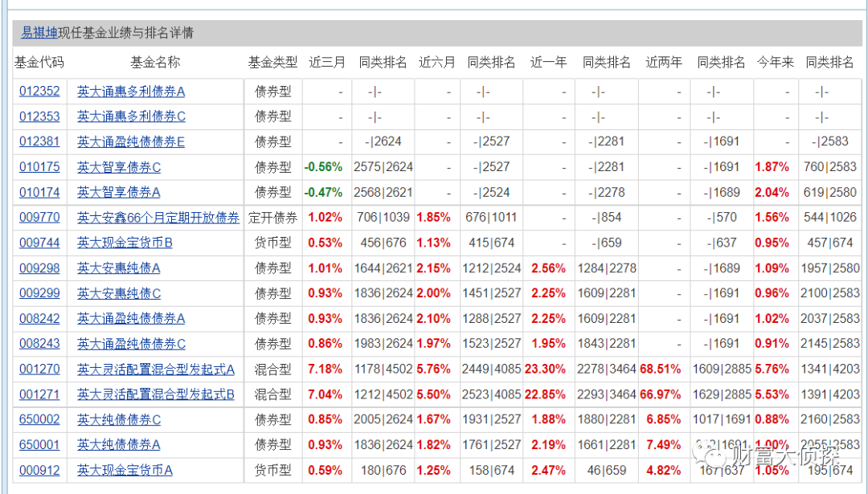Open fund code 001270 link

pos(39,369)
